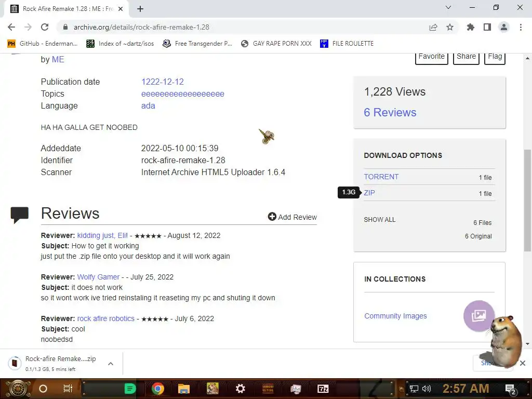Open the GitHub - Enderman bookmark
This screenshot has height=399, width=532.
43,44
